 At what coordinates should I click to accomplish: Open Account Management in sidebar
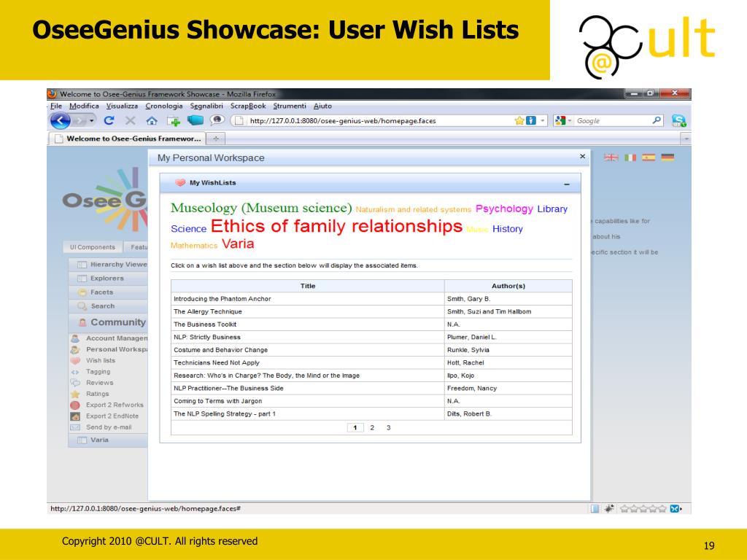(x=109, y=338)
